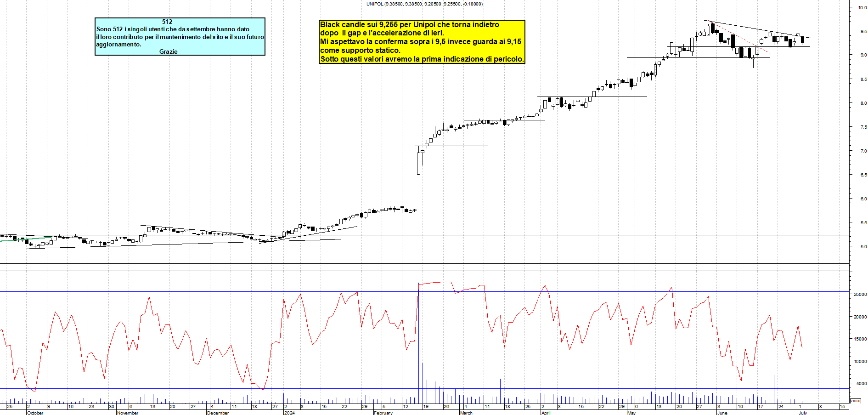Click 'Mi aspettavo la conferma sopra i 9,5' line
The width and height of the screenshot is (868, 415).
[421, 41]
